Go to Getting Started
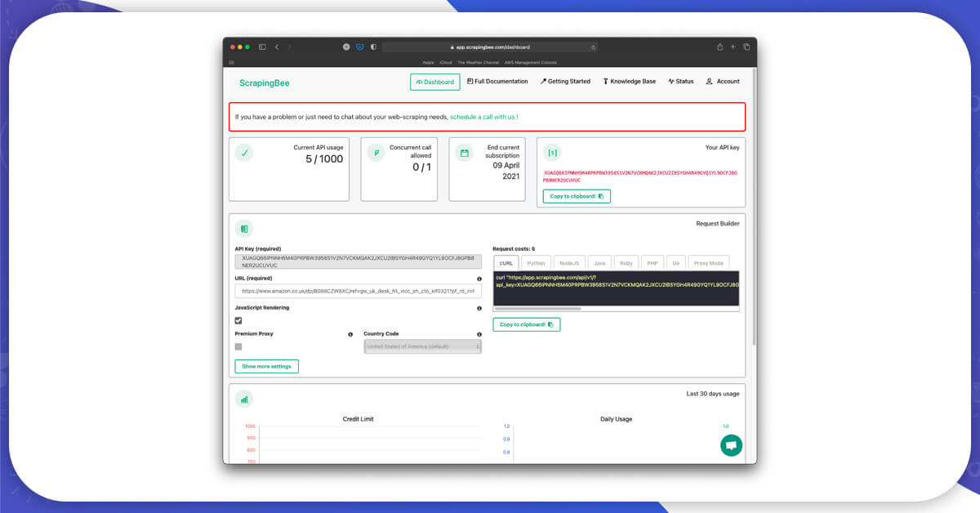The height and width of the screenshot is (513, 980). click(565, 82)
